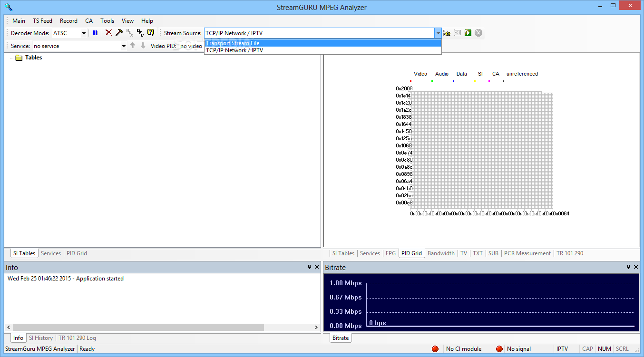
Task: Switch to right pane Services tab
Action: 370,253
